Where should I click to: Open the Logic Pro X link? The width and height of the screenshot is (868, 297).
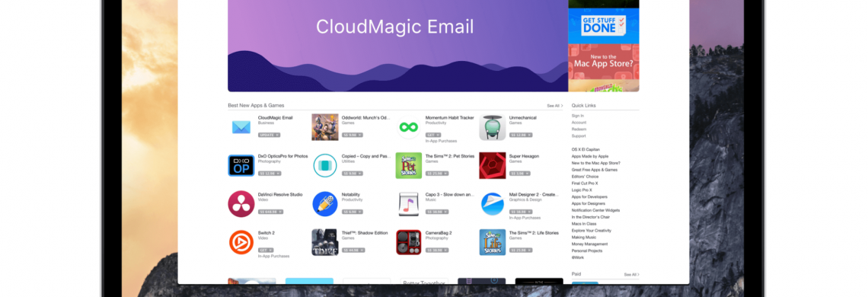[582, 190]
